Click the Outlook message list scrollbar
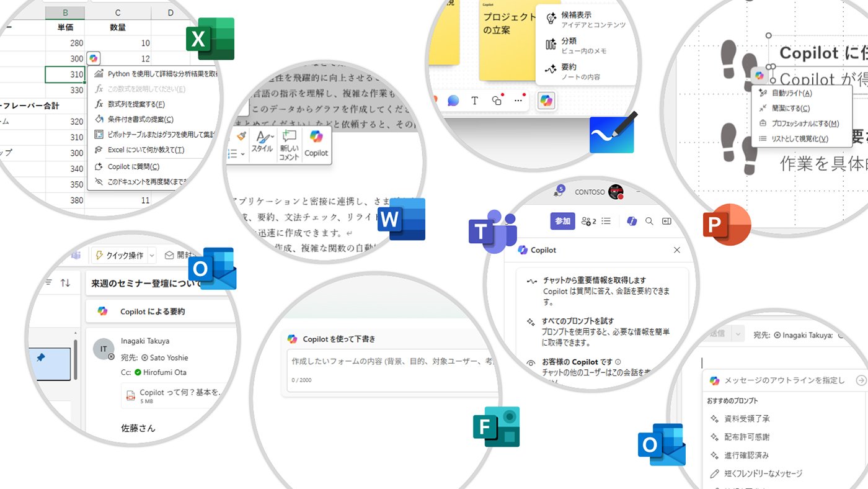 click(76, 360)
